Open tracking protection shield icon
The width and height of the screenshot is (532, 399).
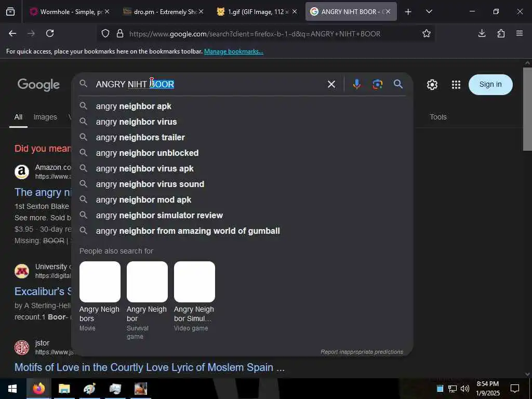point(105,34)
